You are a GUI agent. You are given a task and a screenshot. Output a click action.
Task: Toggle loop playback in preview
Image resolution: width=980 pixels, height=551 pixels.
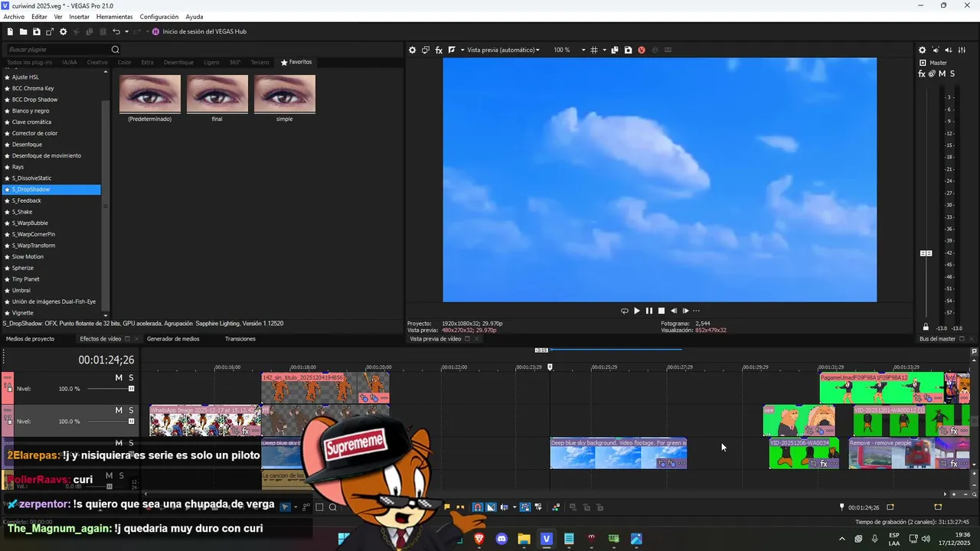point(624,311)
